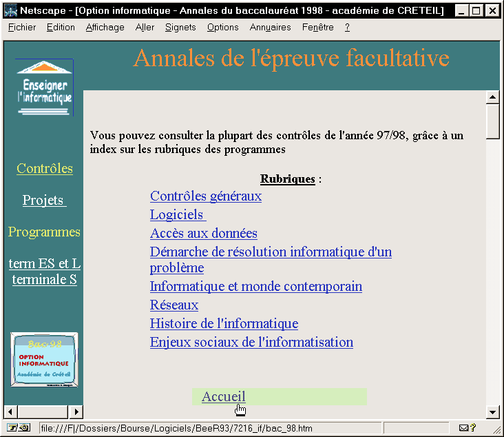Click the vertical scrollbar thumb
This screenshot has height=437, width=504.
tap(492, 122)
